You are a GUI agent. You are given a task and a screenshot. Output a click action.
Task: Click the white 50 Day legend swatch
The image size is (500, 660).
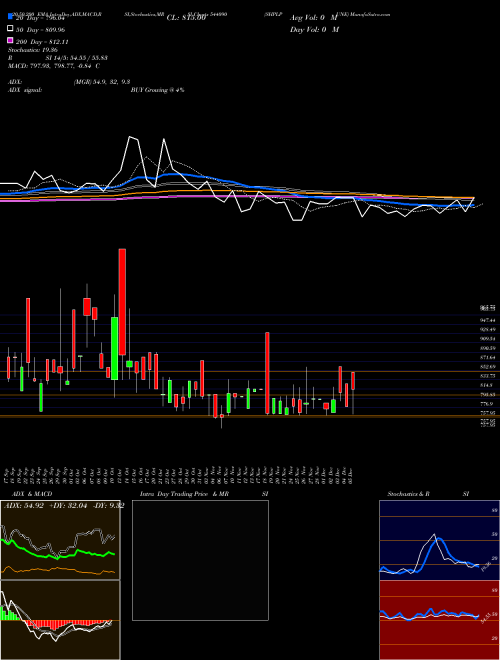[x=10, y=29]
